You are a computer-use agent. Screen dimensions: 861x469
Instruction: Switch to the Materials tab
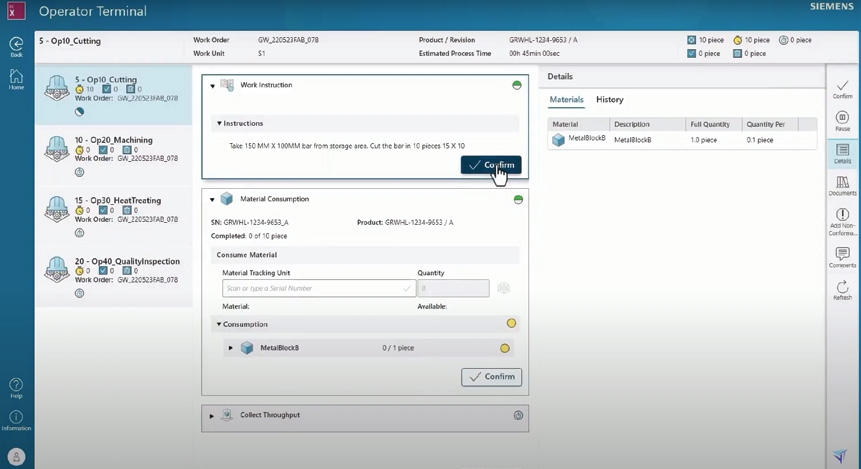(x=566, y=99)
